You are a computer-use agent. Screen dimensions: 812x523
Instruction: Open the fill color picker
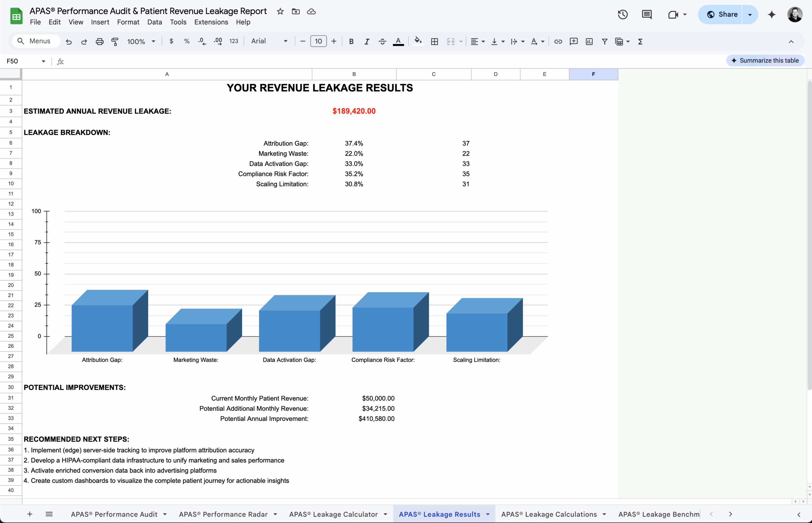[418, 42]
